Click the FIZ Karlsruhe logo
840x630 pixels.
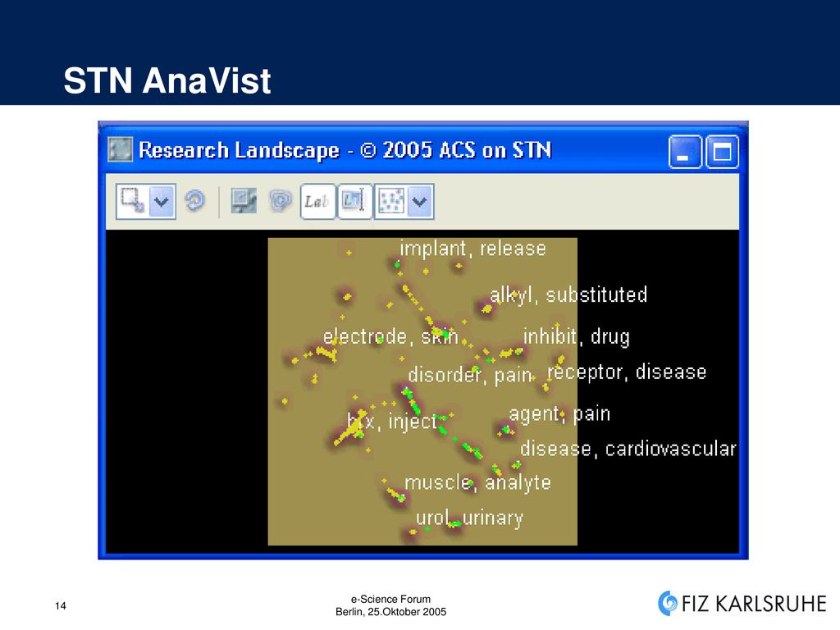742,604
